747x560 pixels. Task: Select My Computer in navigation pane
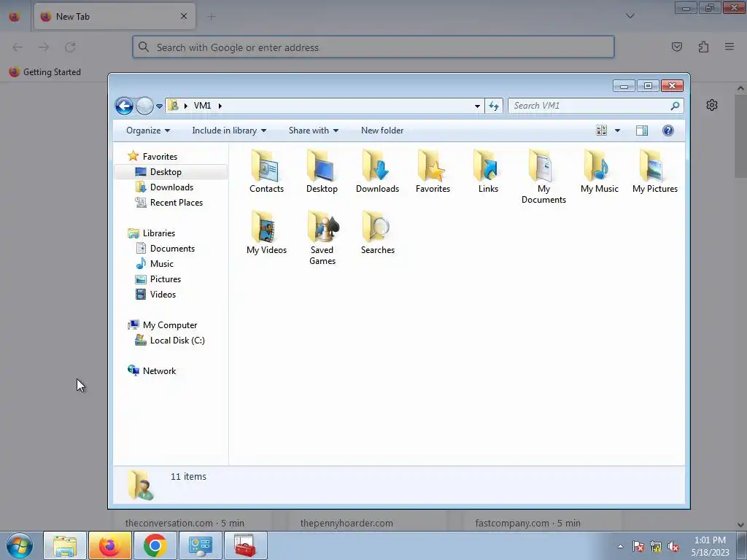click(x=171, y=324)
